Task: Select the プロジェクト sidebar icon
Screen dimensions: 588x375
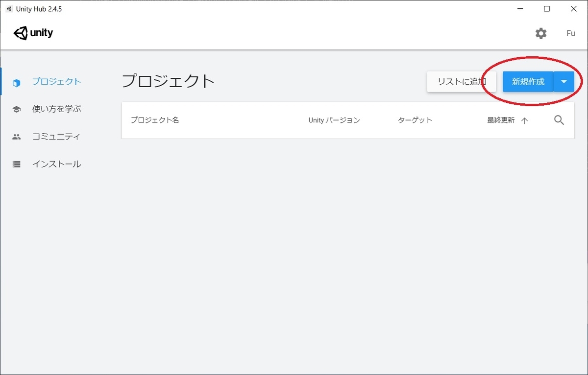Action: (16, 83)
